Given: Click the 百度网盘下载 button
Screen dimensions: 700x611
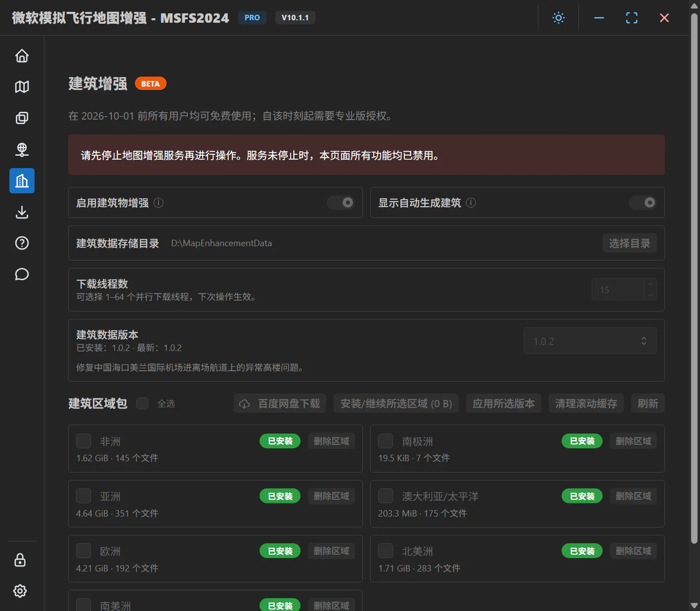Looking at the screenshot, I should coord(280,403).
